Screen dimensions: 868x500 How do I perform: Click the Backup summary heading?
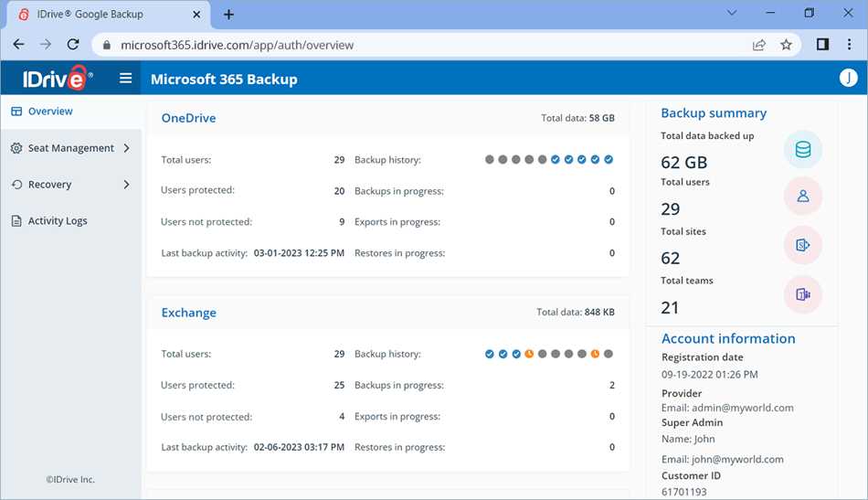pos(714,113)
